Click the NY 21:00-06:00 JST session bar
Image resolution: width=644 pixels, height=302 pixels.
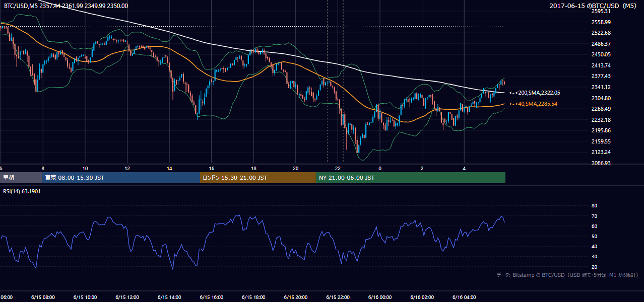coord(411,178)
